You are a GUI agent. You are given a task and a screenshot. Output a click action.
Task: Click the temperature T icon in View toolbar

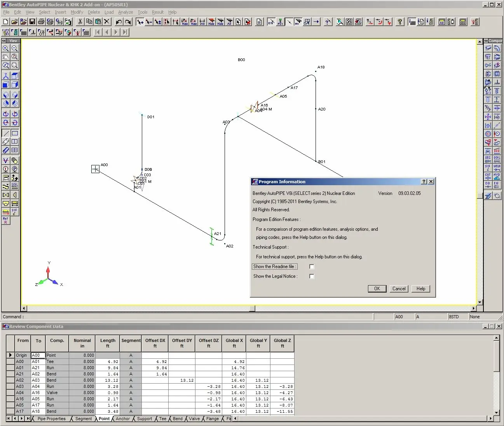(6, 169)
